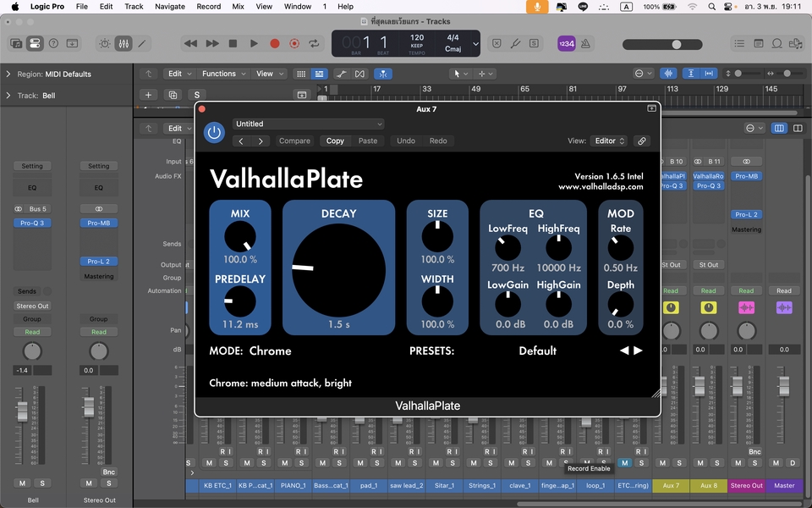Screen dimensions: 812x508
Task: Click the Compare button in plugin header
Action: coord(294,141)
